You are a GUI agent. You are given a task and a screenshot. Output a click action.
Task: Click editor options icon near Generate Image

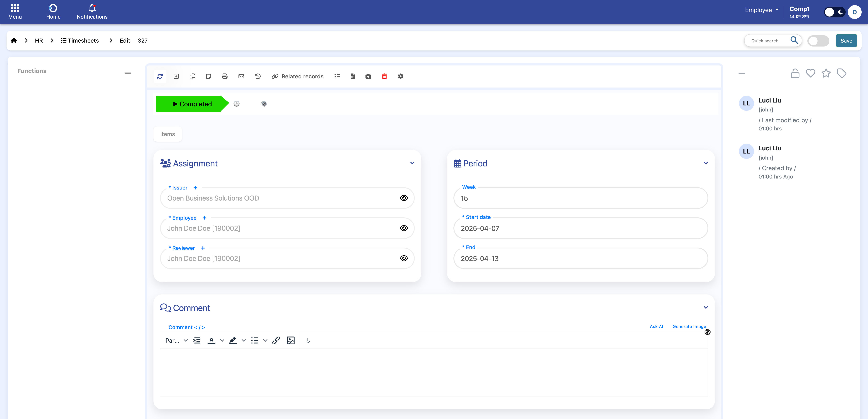pyautogui.click(x=708, y=332)
